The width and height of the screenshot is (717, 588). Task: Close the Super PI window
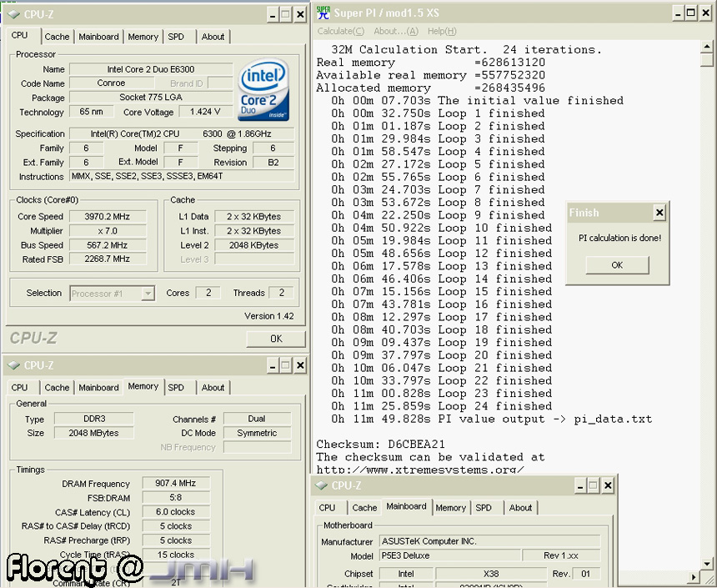[x=706, y=13]
